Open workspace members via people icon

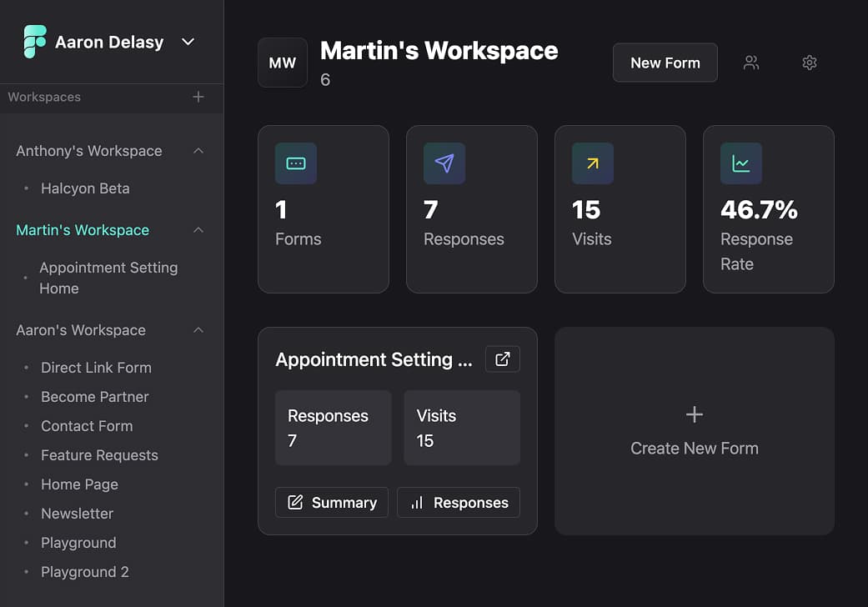tap(751, 63)
